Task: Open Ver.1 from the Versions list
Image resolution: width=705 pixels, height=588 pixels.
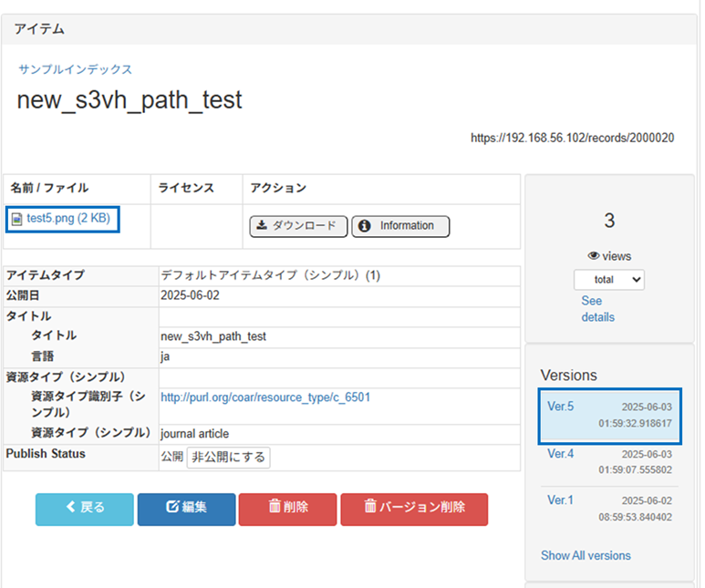Action: point(560,500)
